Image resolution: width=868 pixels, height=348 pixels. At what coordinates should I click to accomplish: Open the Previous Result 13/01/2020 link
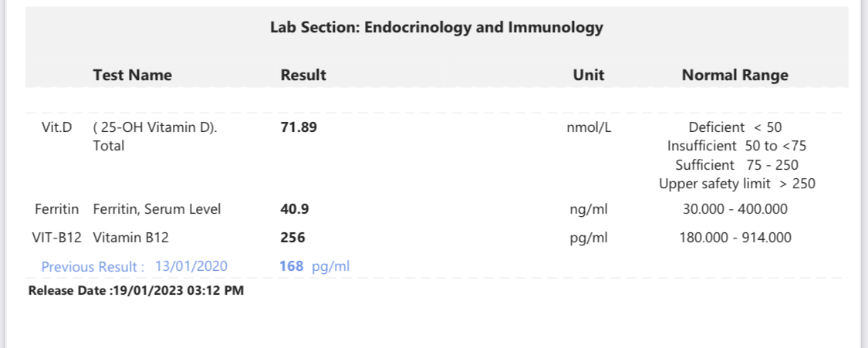(134, 266)
